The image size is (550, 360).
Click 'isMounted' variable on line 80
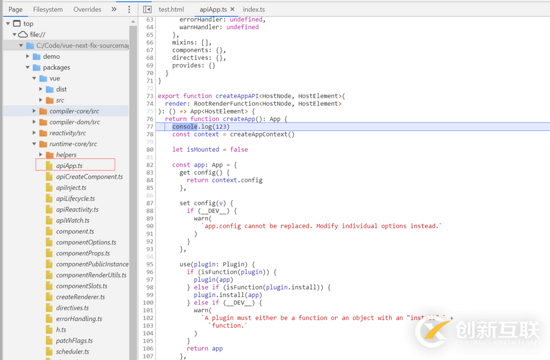click(x=203, y=149)
